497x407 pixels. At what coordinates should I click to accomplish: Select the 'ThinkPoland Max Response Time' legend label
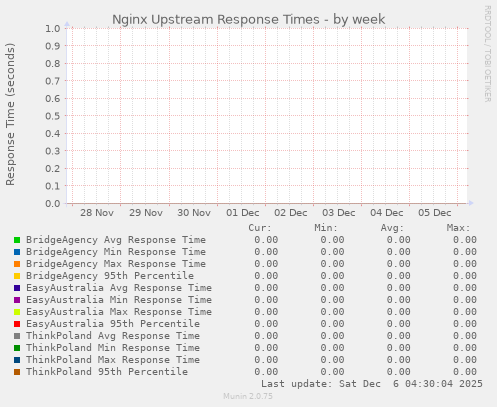click(x=113, y=360)
